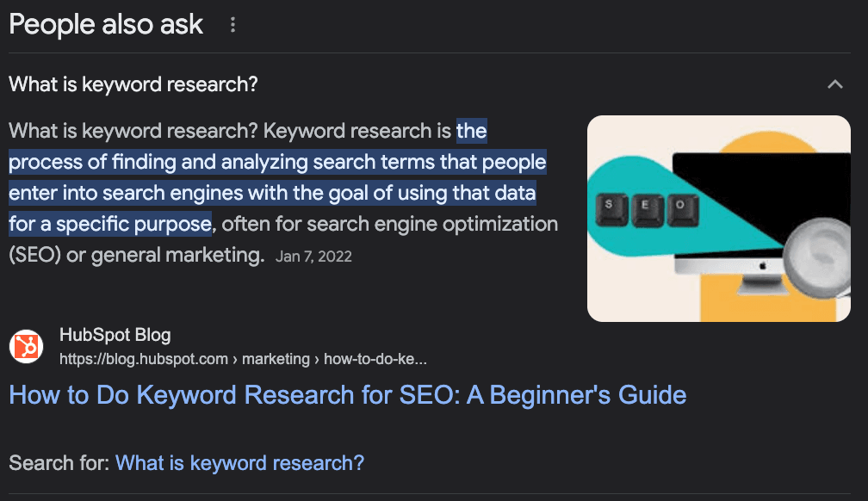Follow the "What is keyword research?" search link
This screenshot has height=501, width=868.
[x=239, y=462]
